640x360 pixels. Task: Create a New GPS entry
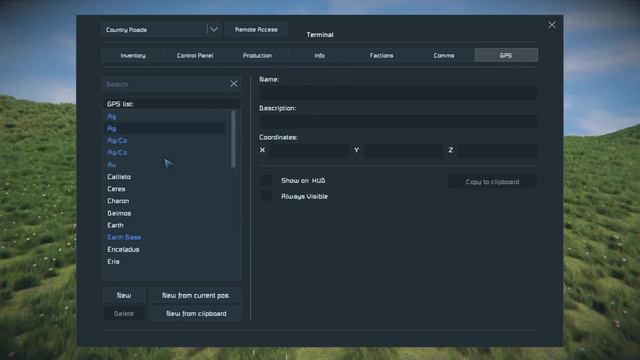(124, 295)
